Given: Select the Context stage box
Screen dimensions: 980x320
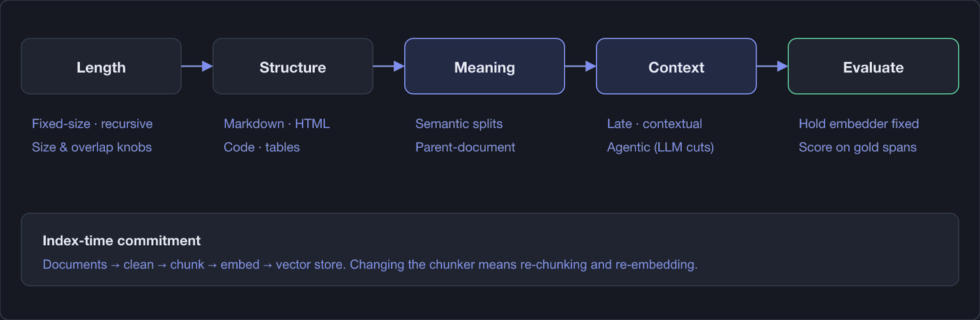Looking at the screenshot, I should point(676,66).
